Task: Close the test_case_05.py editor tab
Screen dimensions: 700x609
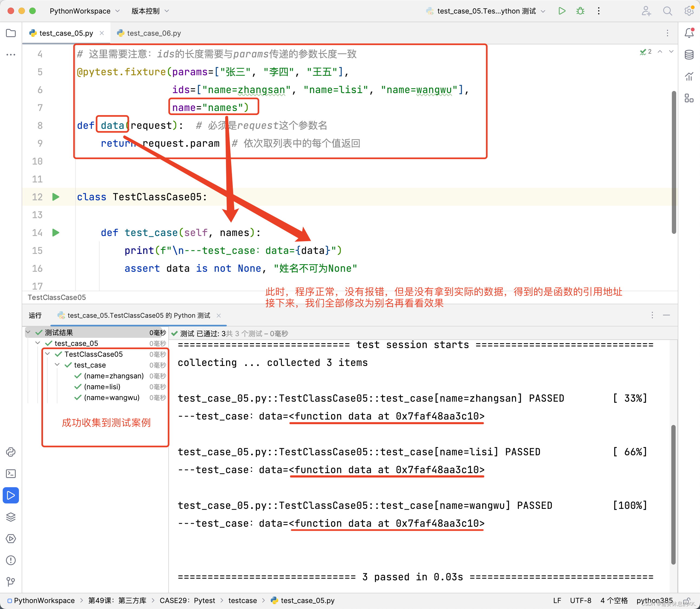Action: click(102, 33)
